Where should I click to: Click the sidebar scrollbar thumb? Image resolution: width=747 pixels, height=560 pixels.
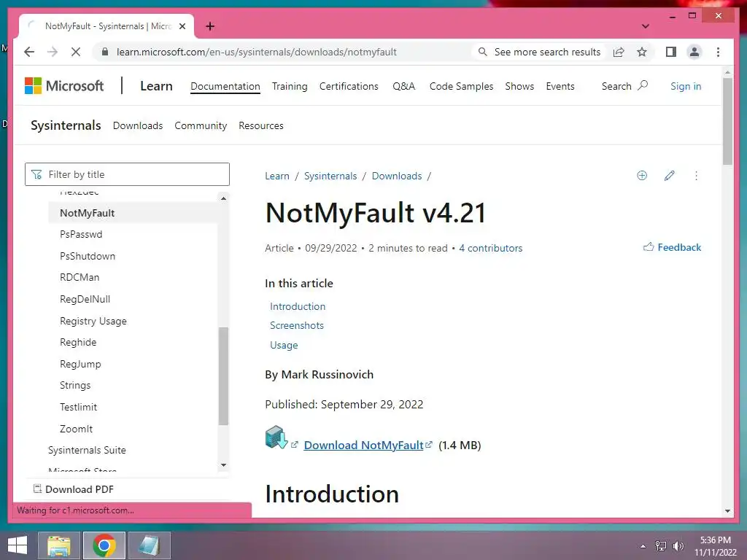click(x=223, y=376)
